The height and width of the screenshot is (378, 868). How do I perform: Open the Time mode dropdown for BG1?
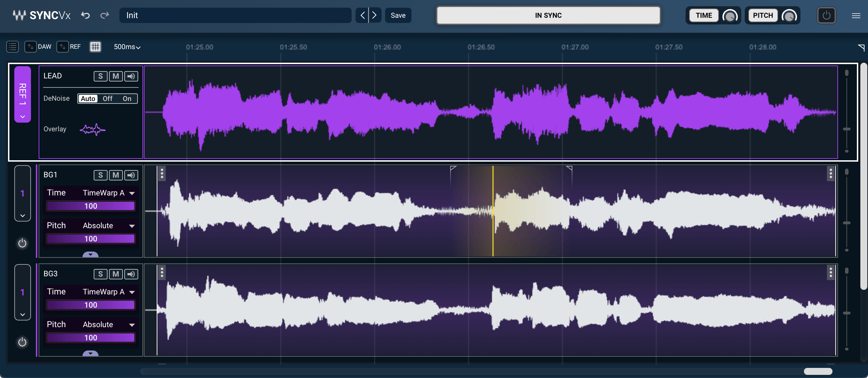(x=108, y=193)
